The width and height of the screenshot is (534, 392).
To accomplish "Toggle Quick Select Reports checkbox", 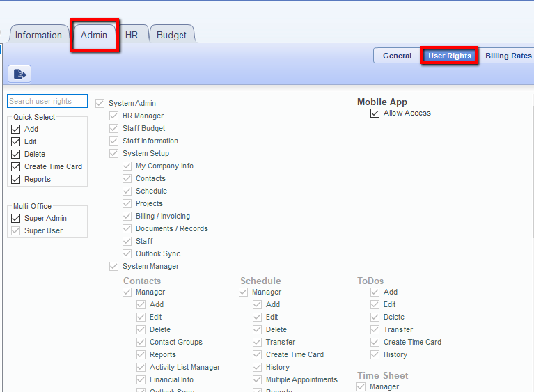I will point(16,179).
